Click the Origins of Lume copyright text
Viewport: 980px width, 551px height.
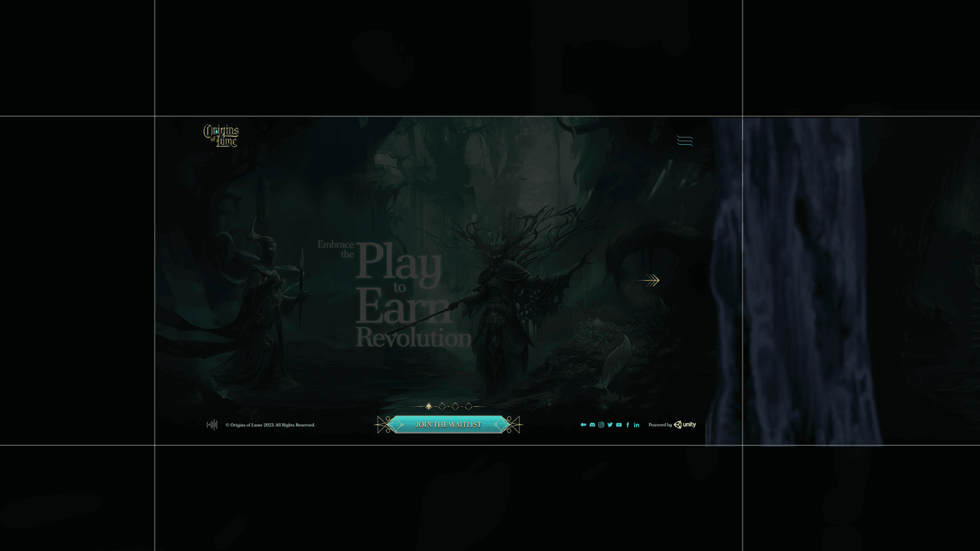[x=270, y=425]
